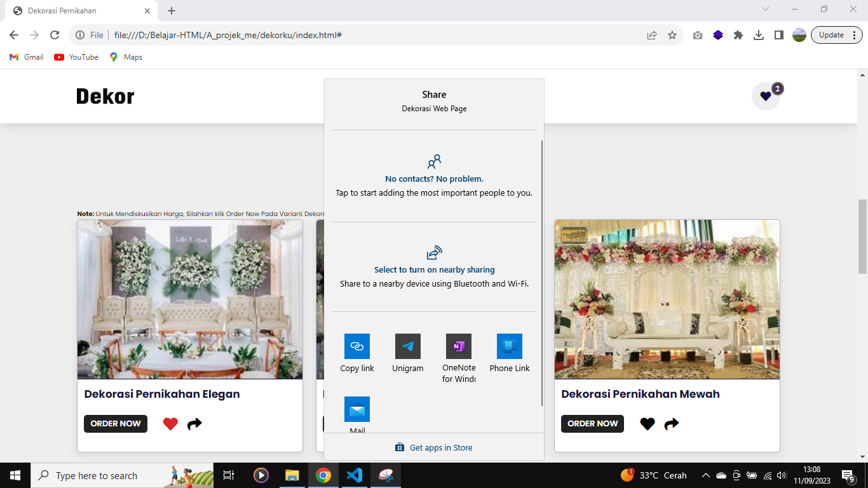
Task: Open Get apps in Store link
Action: (434, 447)
